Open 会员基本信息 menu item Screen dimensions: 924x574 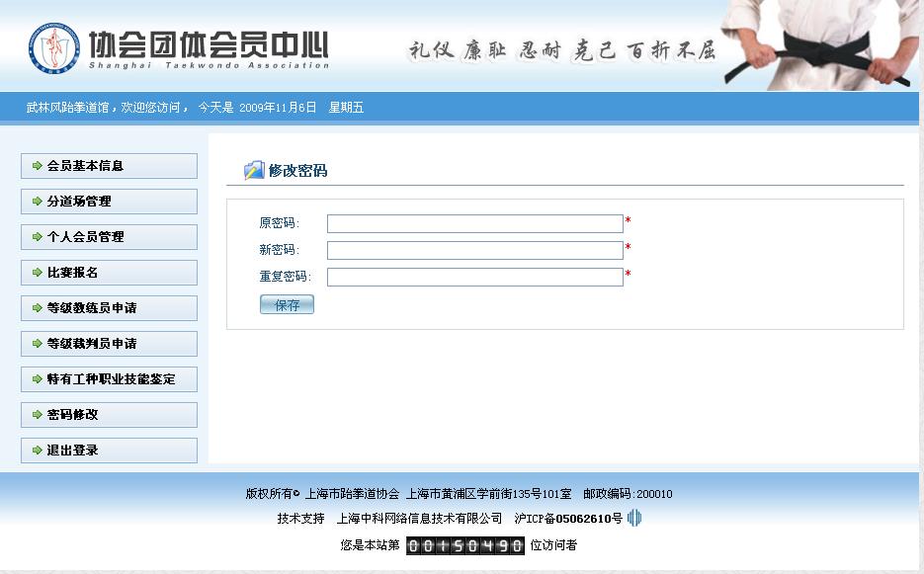109,166
